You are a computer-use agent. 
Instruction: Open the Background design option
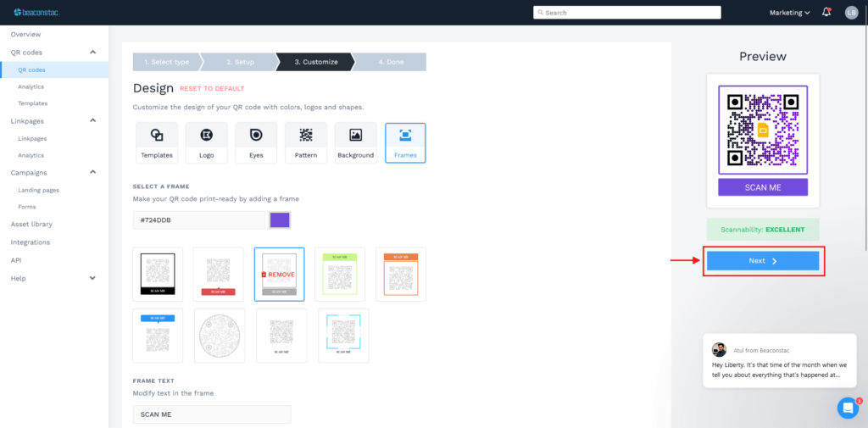coord(356,143)
